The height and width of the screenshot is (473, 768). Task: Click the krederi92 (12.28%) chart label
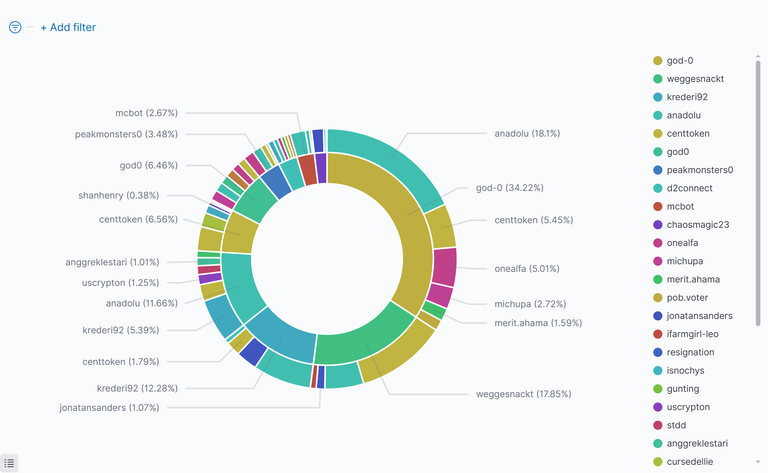[137, 388]
